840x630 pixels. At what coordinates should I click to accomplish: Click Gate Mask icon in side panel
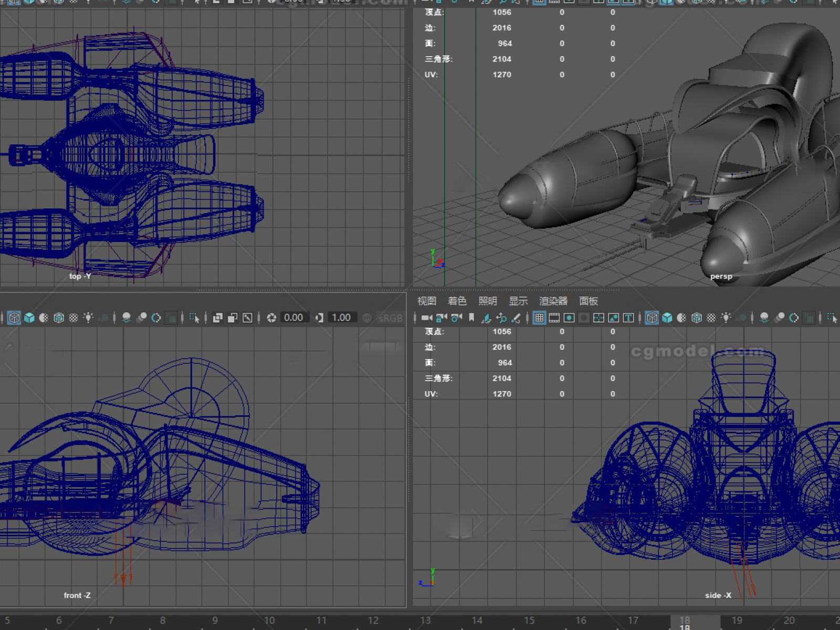point(583,318)
